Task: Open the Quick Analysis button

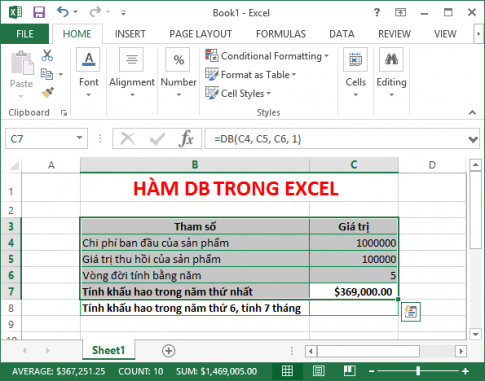Action: pyautogui.click(x=411, y=312)
